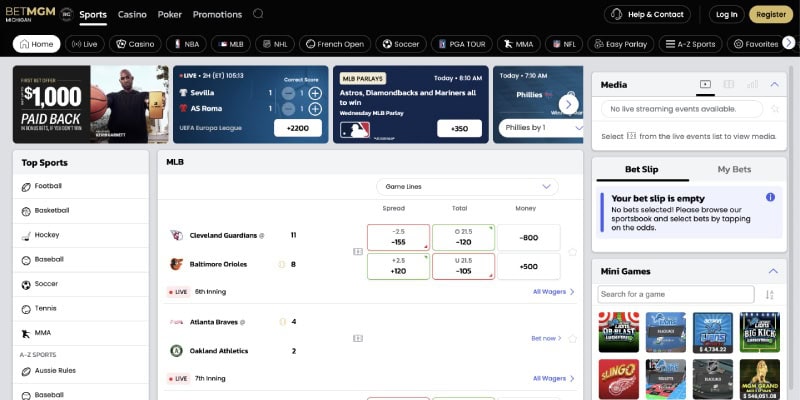Select Football in Top Sports
The width and height of the screenshot is (800, 400).
[81, 187]
